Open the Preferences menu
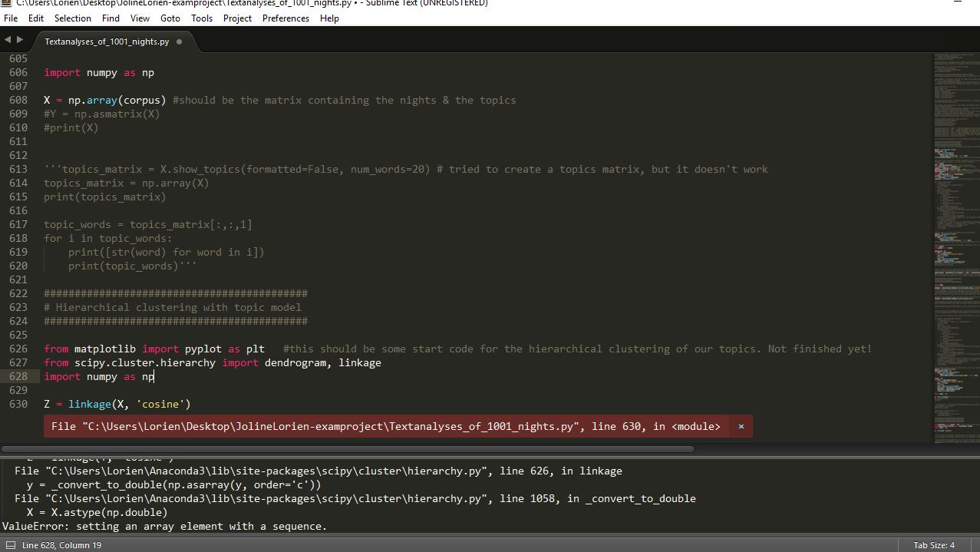 pos(285,18)
